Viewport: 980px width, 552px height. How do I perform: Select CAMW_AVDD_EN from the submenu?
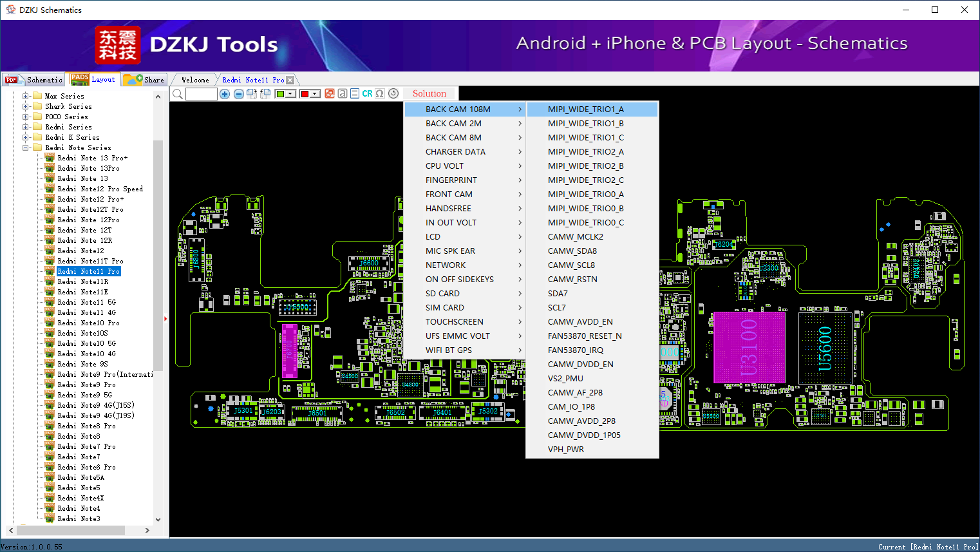click(x=592, y=322)
